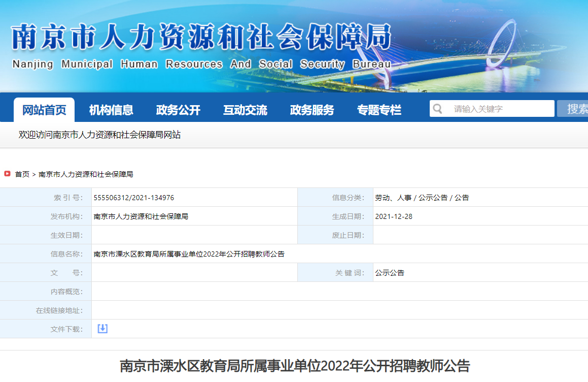Open the 网站首页 tab

(44, 110)
